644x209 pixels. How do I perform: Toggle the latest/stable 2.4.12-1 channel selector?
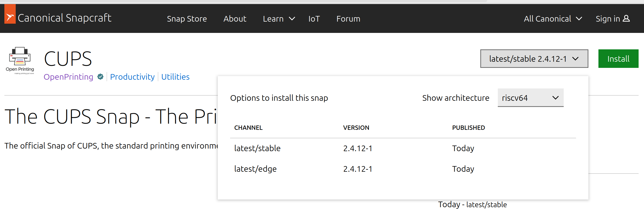pos(534,59)
